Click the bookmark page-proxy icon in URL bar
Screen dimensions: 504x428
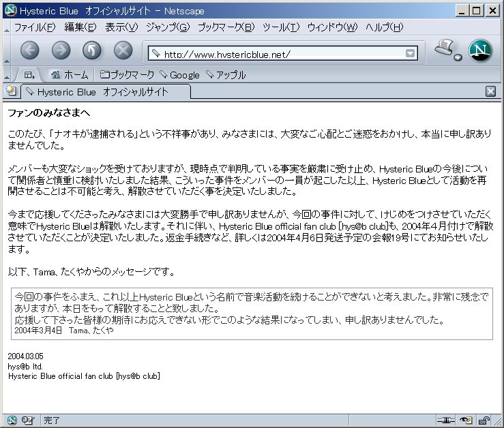point(156,53)
